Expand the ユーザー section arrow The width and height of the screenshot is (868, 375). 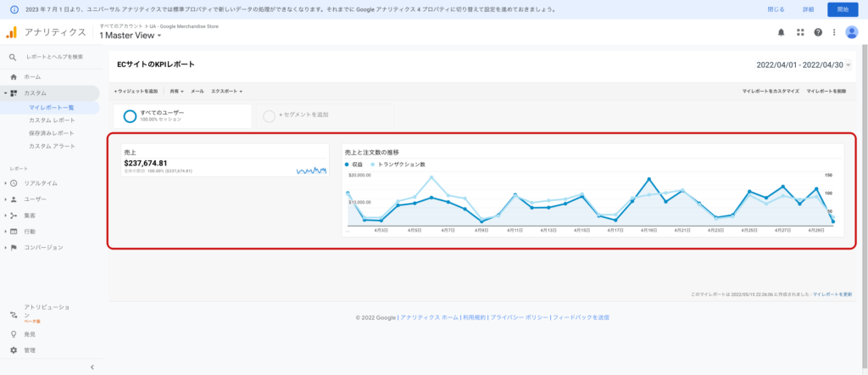click(6, 199)
